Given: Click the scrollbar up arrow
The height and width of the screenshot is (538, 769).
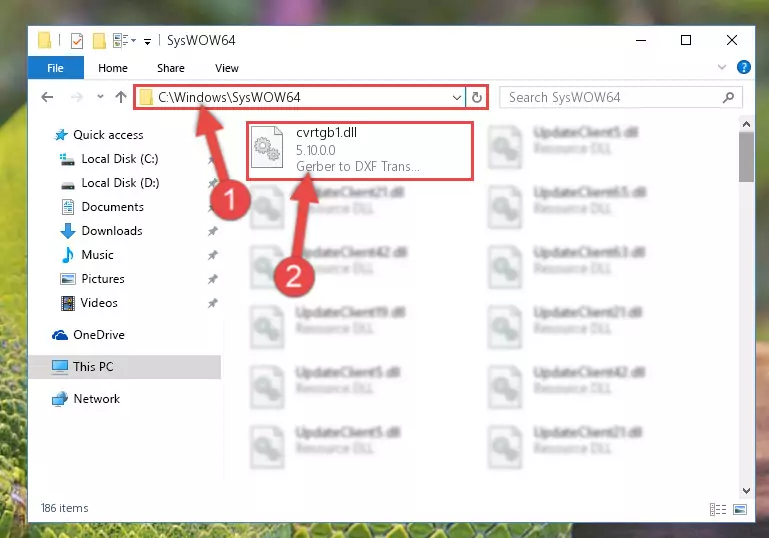Looking at the screenshot, I should click(746, 124).
